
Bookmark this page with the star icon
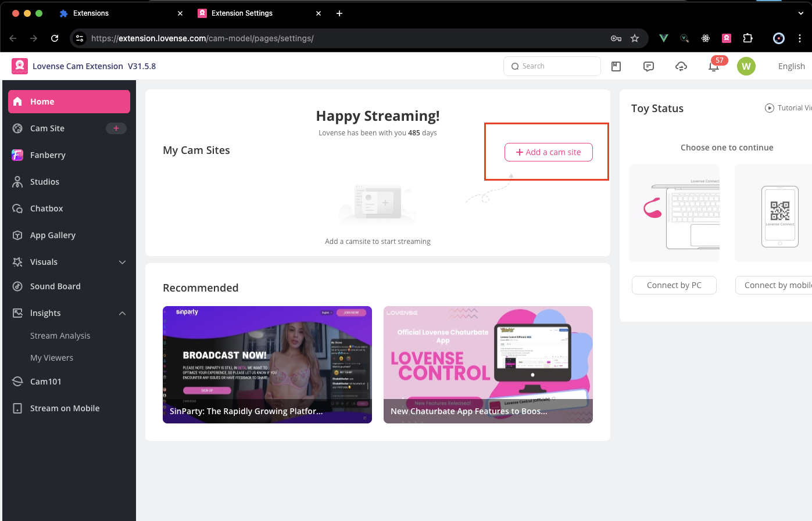tap(635, 38)
